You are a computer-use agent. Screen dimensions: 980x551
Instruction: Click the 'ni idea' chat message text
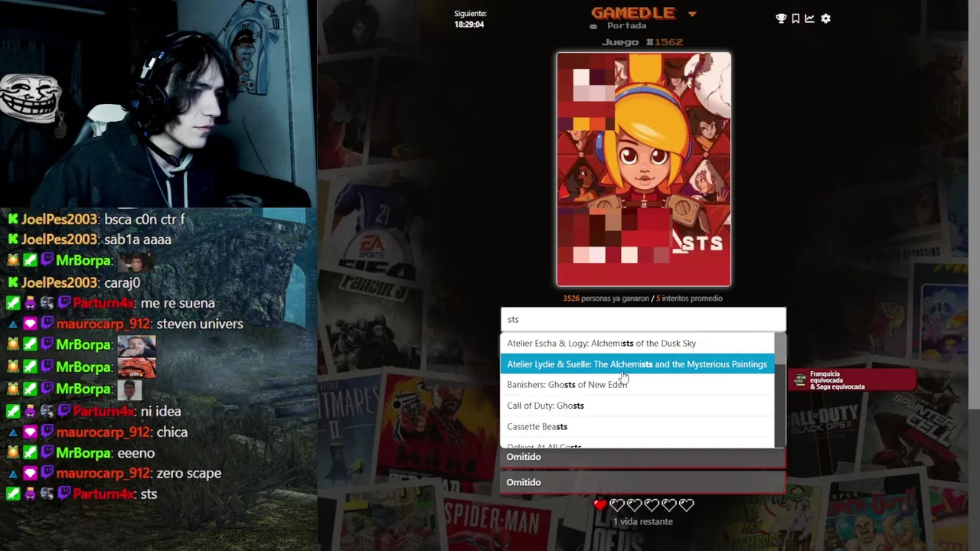tap(161, 412)
